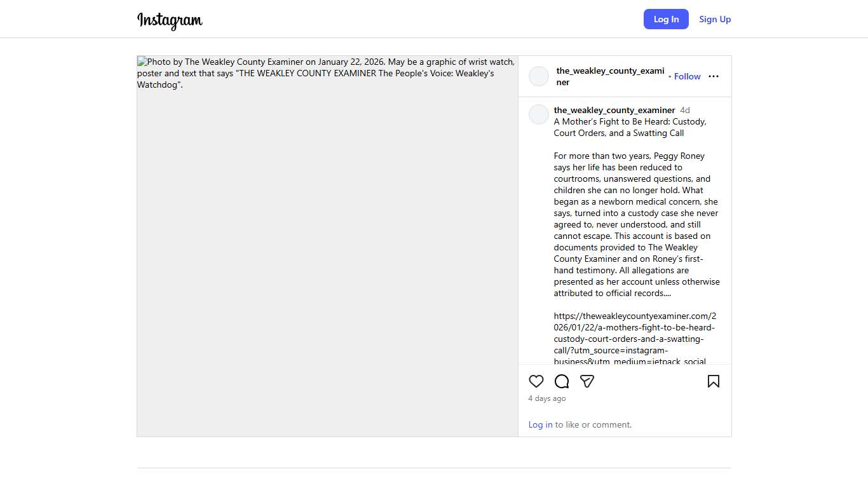Viewport: 868px width, 488px height.
Task: Open profile avatar beside the Follow button
Action: point(539,76)
